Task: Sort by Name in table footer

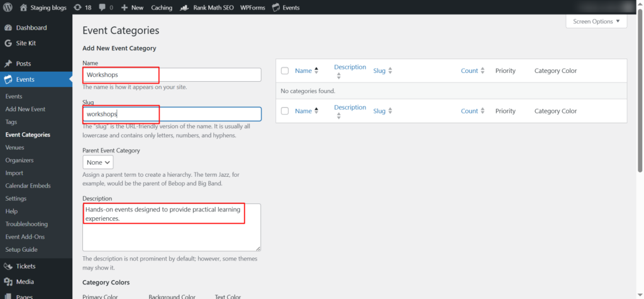Action: click(306, 111)
